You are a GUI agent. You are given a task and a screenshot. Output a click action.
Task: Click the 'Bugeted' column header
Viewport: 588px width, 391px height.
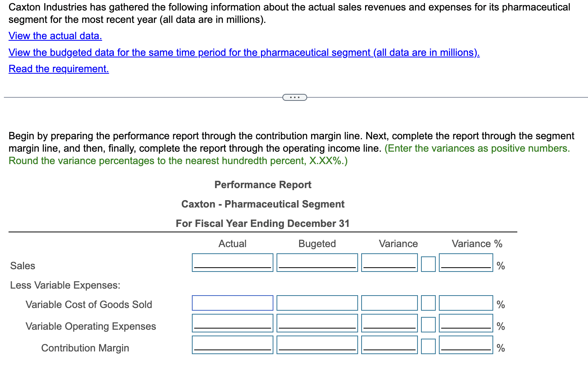(x=317, y=244)
